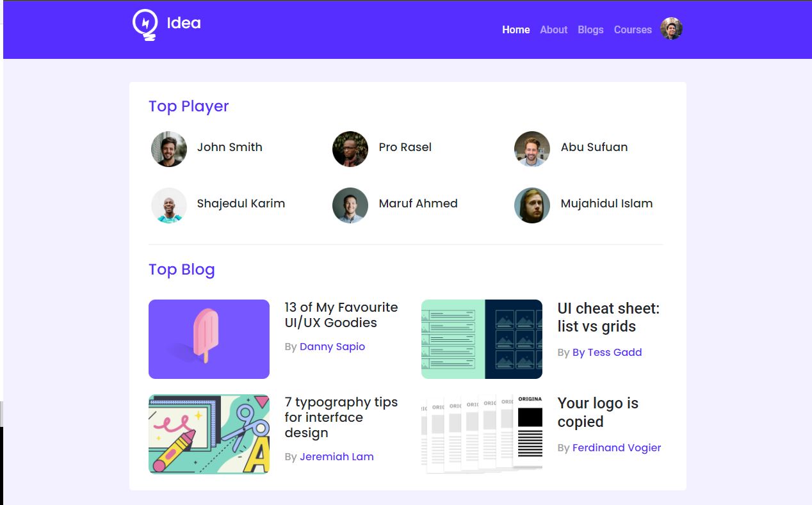Open the user profile avatar in navbar
The width and height of the screenshot is (812, 505).
point(671,29)
